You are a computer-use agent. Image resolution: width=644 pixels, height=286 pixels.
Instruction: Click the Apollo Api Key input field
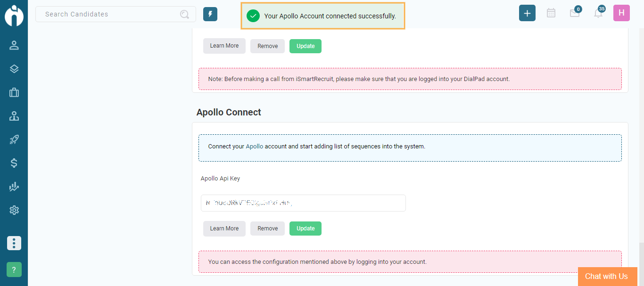(303, 203)
